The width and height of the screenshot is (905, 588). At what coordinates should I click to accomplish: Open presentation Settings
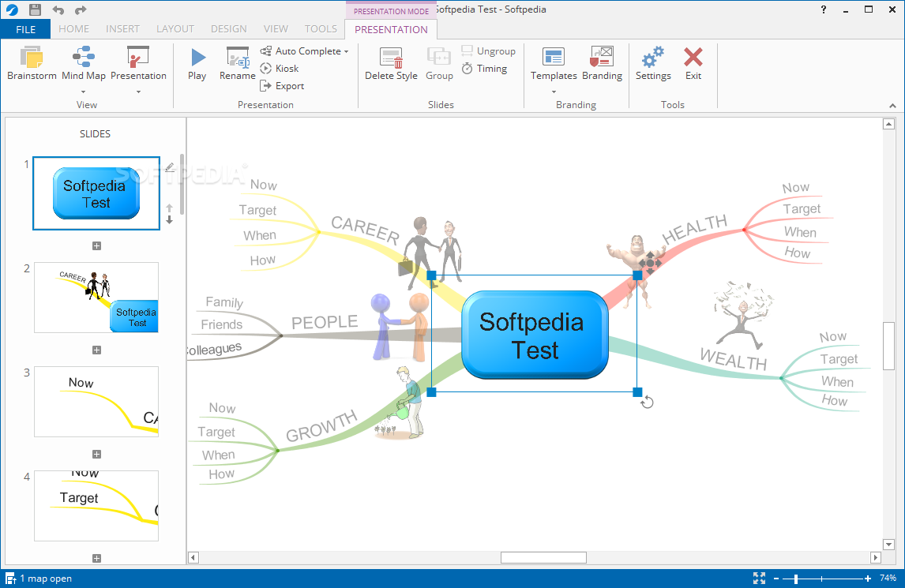(x=653, y=63)
